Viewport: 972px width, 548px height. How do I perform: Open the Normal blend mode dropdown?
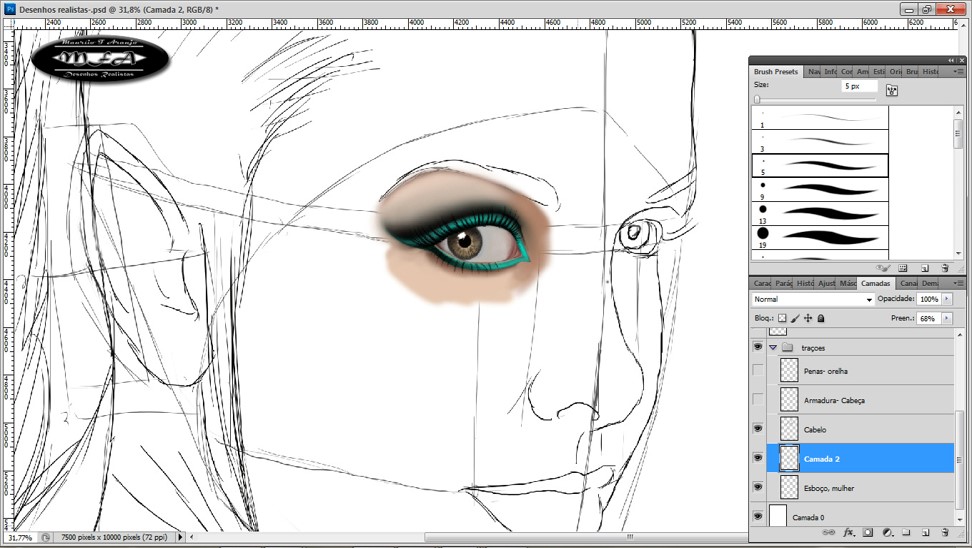pos(812,299)
